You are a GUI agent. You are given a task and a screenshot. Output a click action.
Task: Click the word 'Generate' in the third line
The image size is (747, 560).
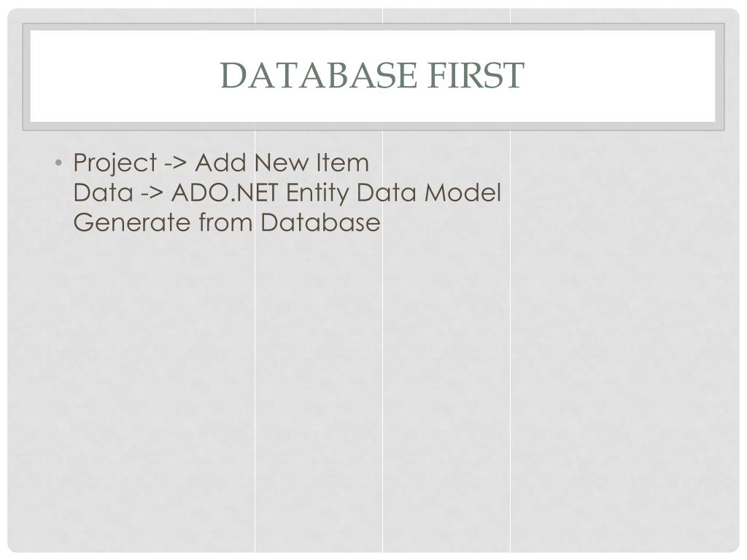tap(132, 222)
